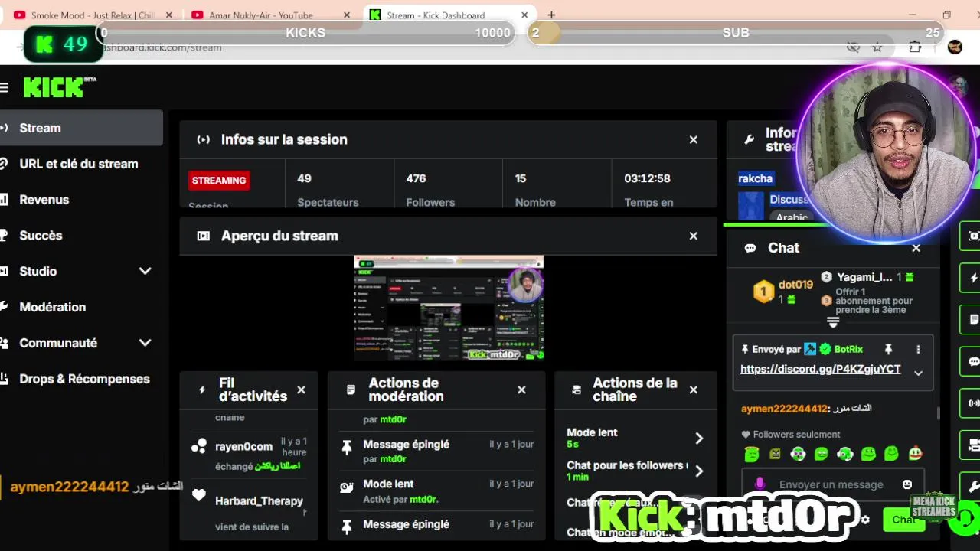Open a new browser tab
The height and width of the screenshot is (551, 980).
[551, 15]
